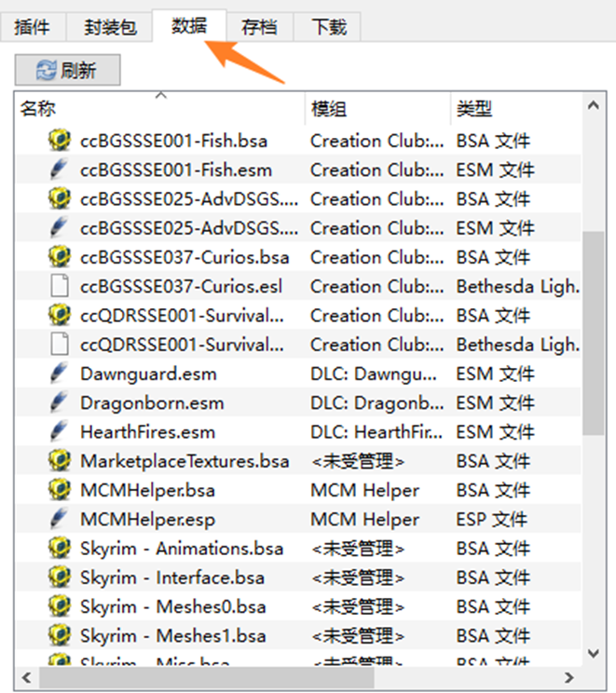Click the scroll left arrow of the horizontal scrollbar
This screenshot has height=693, width=616.
27,677
